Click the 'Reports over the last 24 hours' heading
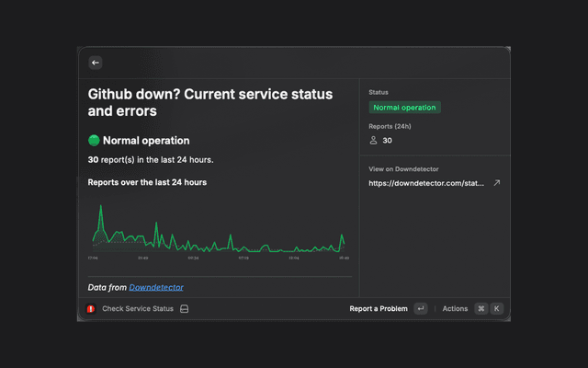 pos(147,182)
